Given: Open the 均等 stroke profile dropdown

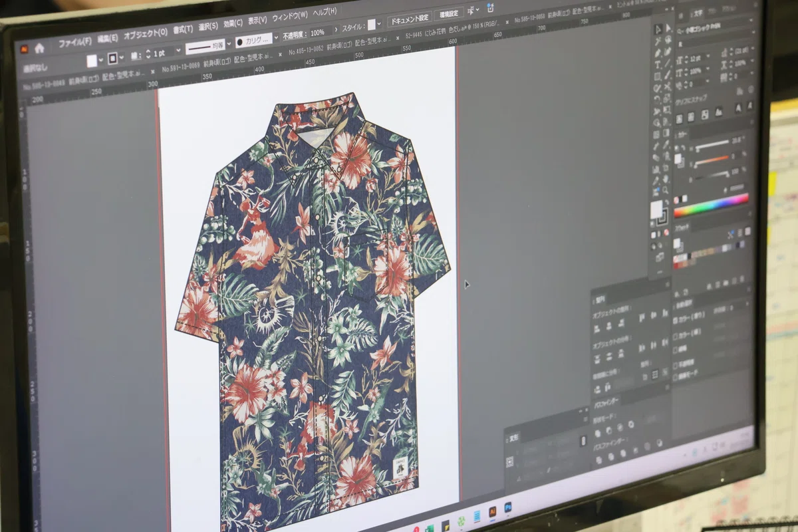Looking at the screenshot, I should 229,45.
